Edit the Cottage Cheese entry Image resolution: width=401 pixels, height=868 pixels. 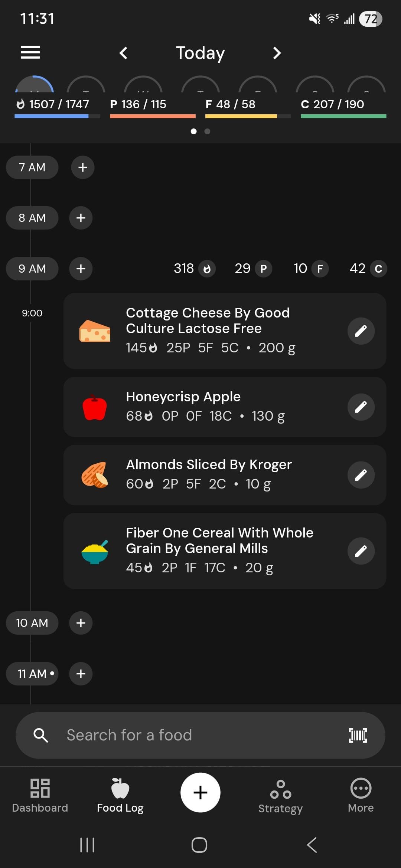(361, 331)
